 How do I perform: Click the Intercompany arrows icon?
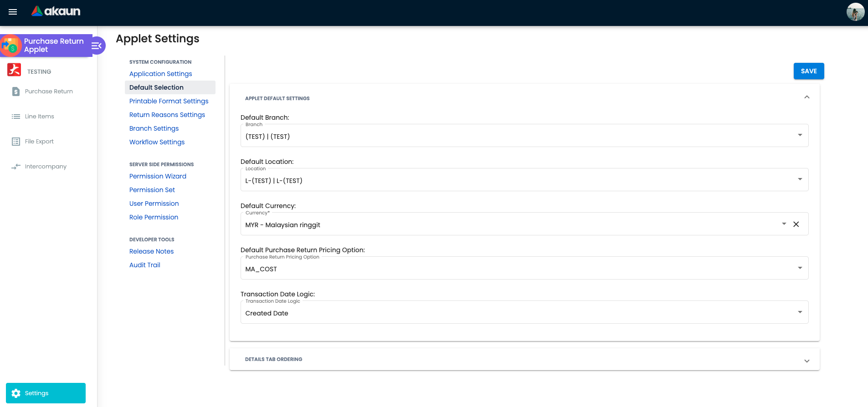click(x=16, y=167)
